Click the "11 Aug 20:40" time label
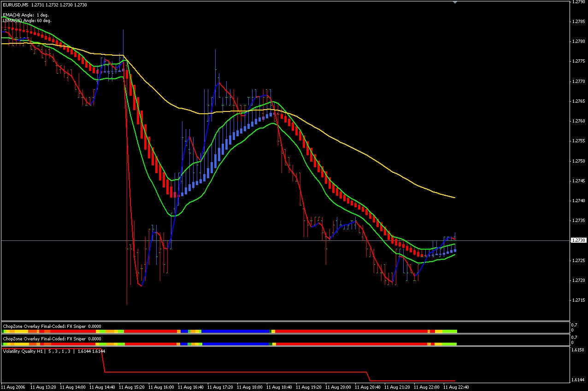 tap(368, 387)
